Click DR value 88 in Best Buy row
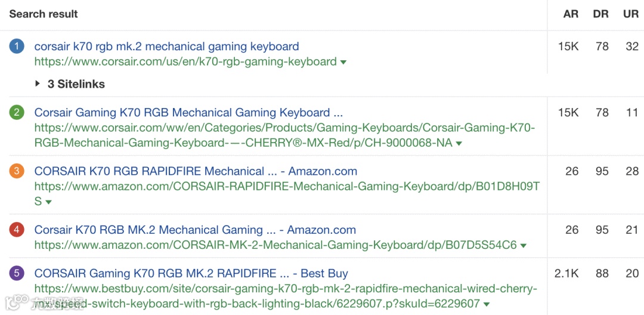Viewport: 644px width, 315px height. (x=602, y=273)
